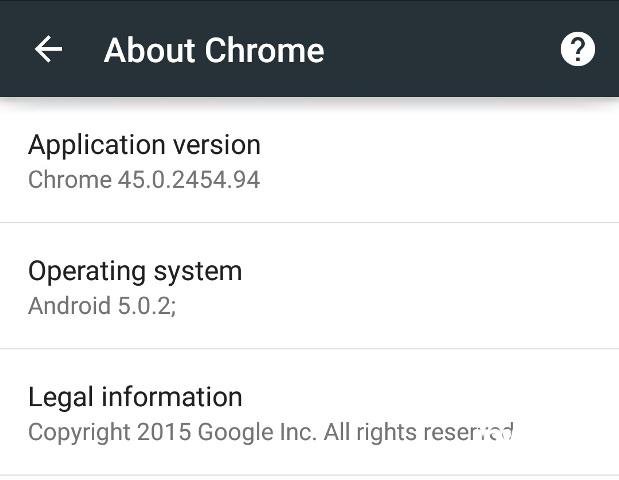This screenshot has width=619, height=480.
Task: Click the "About Chrome" header title
Action: click(214, 50)
